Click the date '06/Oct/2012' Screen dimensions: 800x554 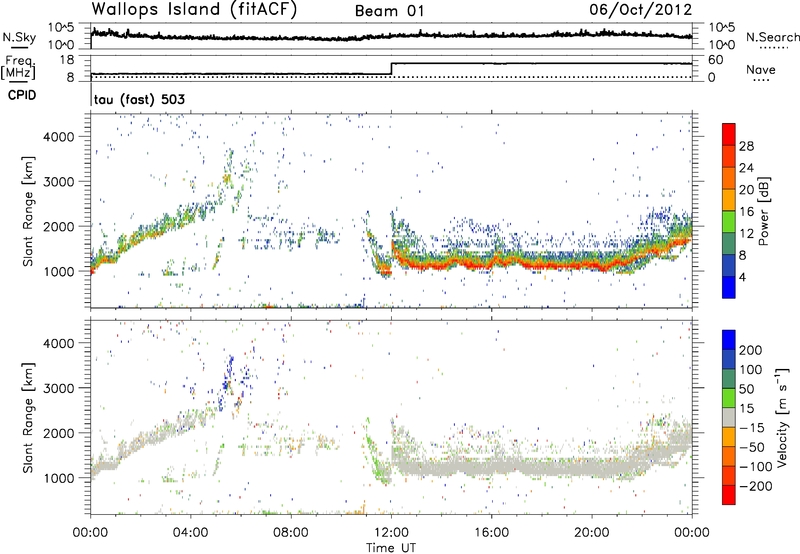click(641, 10)
